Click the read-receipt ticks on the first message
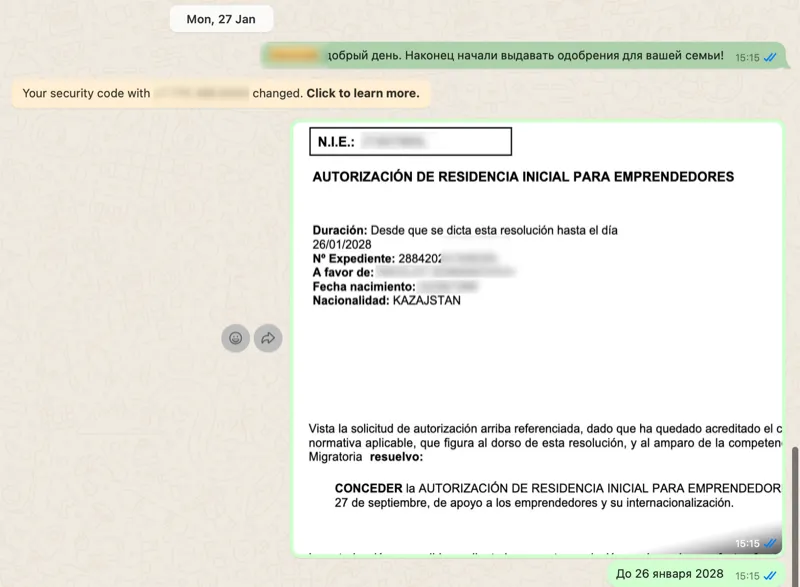Screen dimensions: 800x587 coord(770,58)
